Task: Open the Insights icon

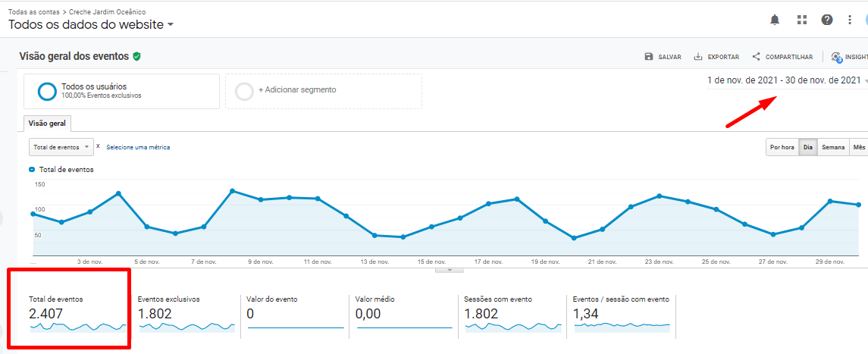Action: coord(836,57)
